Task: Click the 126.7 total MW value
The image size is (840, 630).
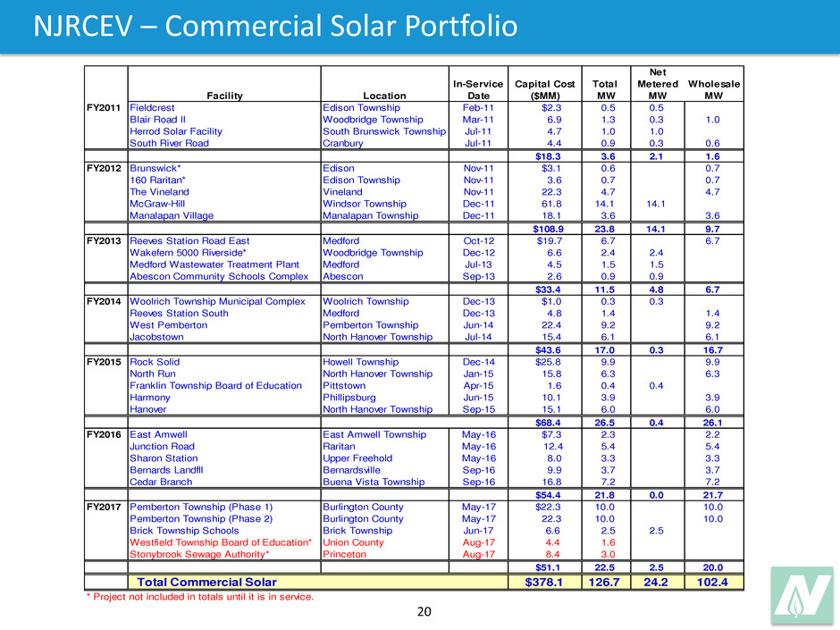Action: 604,582
